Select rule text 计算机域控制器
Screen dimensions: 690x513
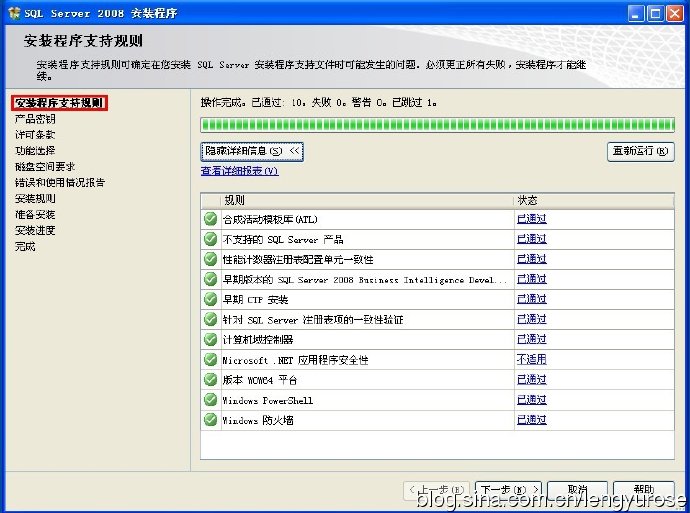258,340
